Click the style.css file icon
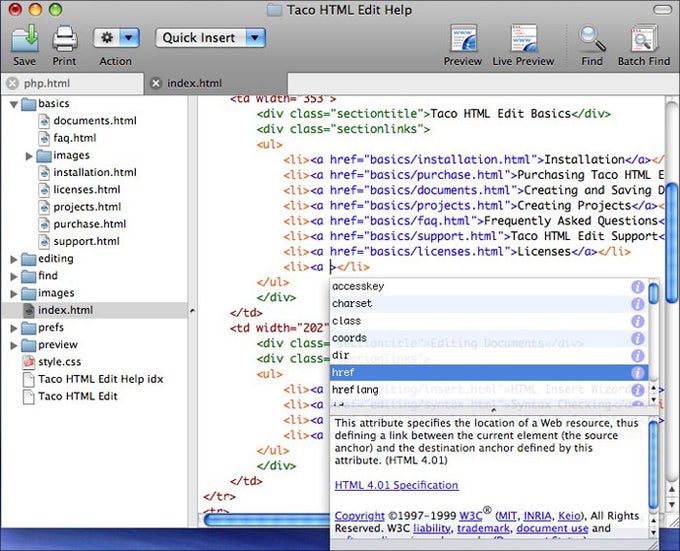680x551 pixels. point(29,362)
